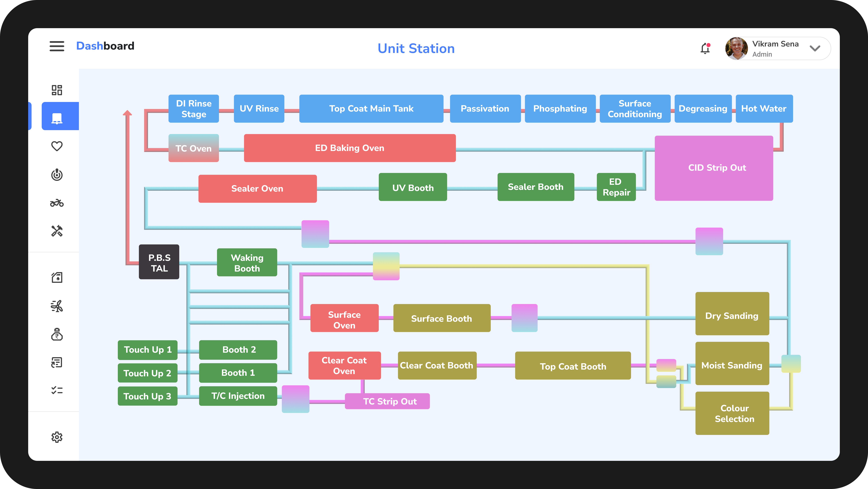Open the settings gear icon
This screenshot has height=489, width=868.
(57, 437)
